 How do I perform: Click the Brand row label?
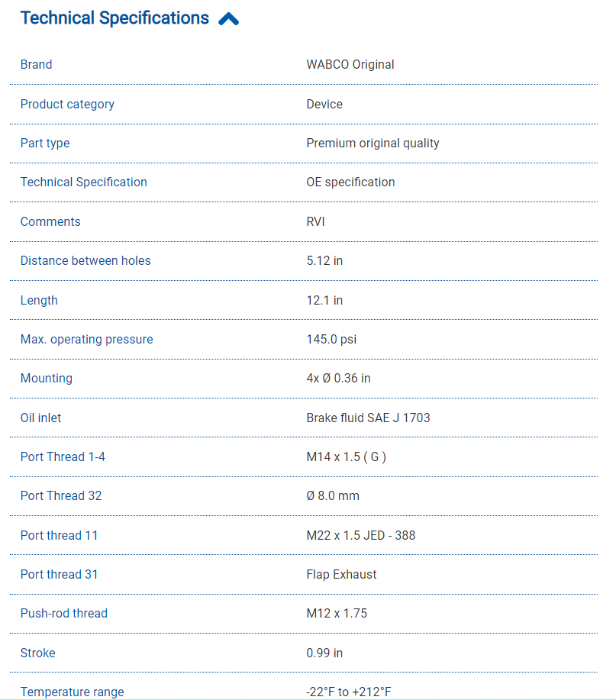tap(37, 65)
